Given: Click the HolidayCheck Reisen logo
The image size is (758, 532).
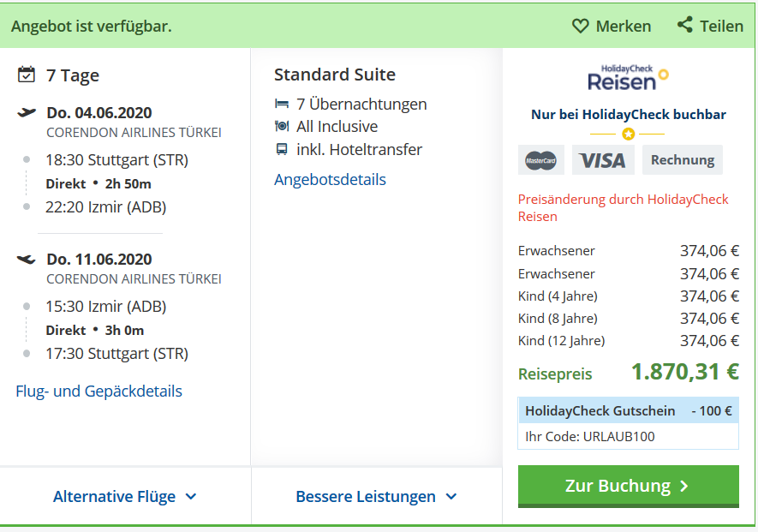Looking at the screenshot, I should 628,78.
